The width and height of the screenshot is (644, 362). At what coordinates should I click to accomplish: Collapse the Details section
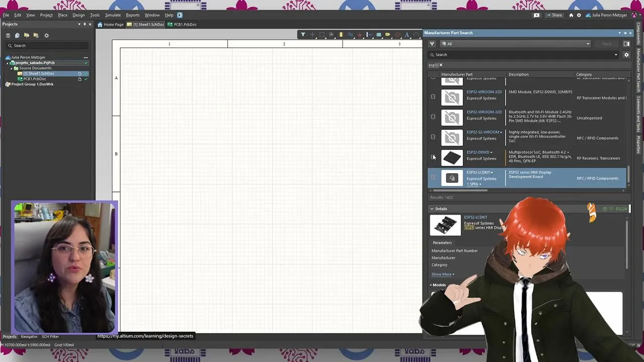pyautogui.click(x=432, y=209)
